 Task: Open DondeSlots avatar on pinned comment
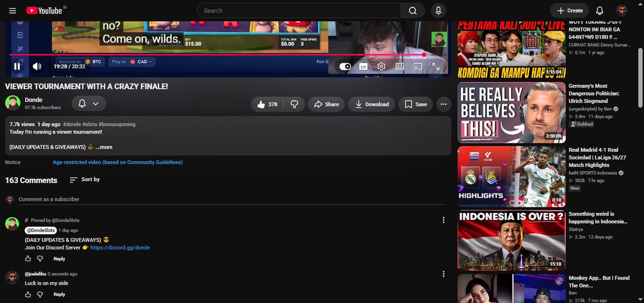click(12, 224)
